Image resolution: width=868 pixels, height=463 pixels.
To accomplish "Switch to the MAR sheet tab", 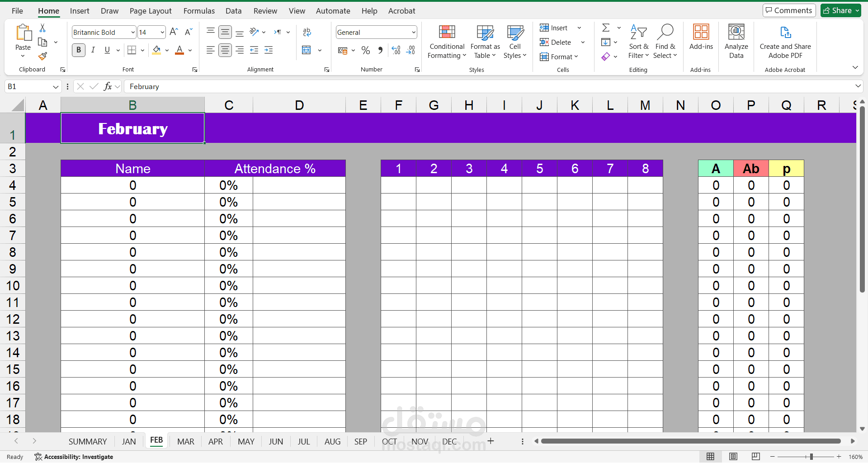I will 186,441.
